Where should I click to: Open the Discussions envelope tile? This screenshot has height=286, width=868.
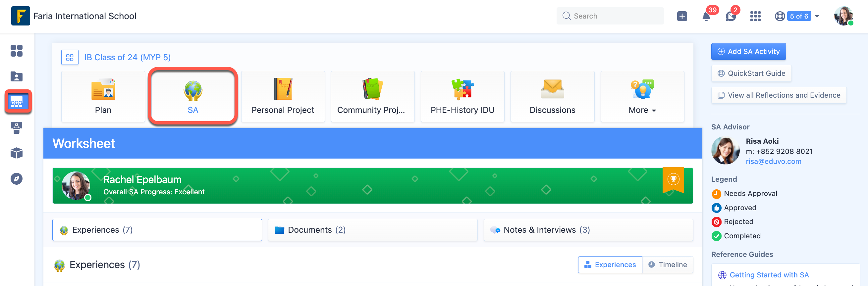tap(552, 96)
